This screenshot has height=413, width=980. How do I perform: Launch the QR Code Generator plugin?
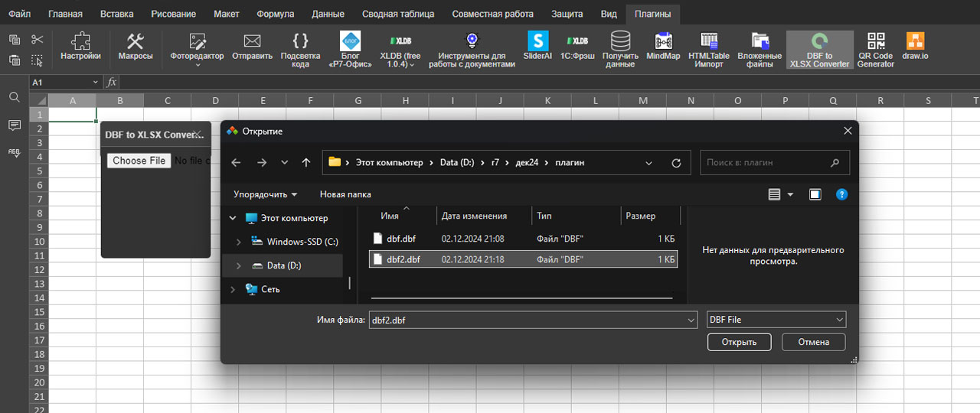point(875,48)
